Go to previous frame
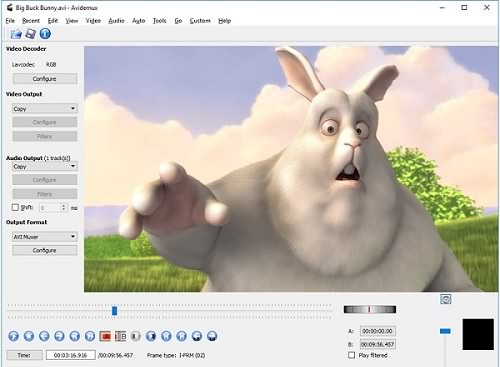This screenshot has width=500, height=367. pos(44,336)
